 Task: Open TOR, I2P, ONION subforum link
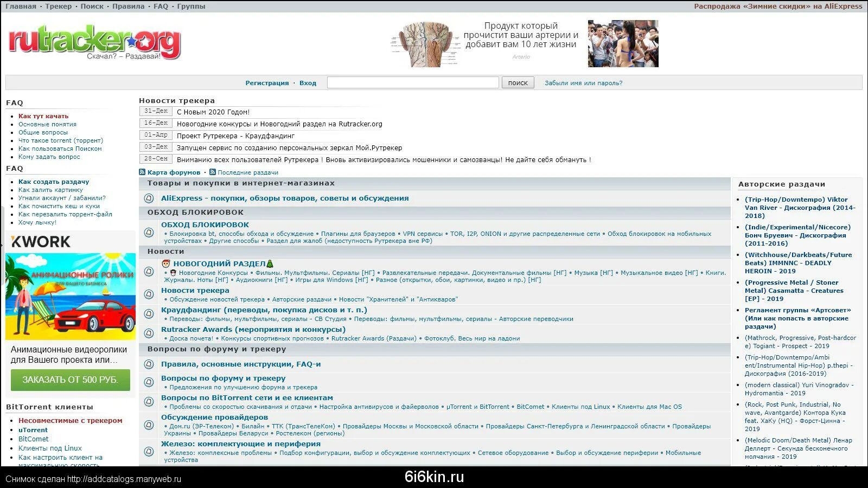525,234
